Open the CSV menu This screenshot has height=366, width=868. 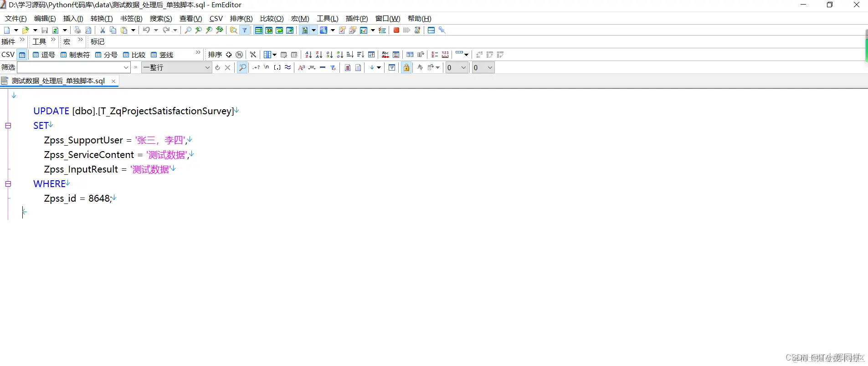click(216, 18)
